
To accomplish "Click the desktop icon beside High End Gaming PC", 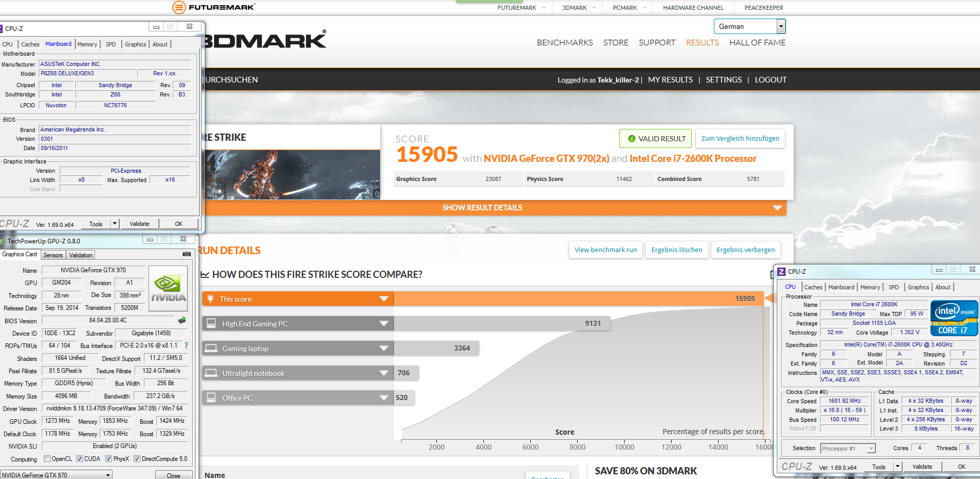I will (211, 323).
